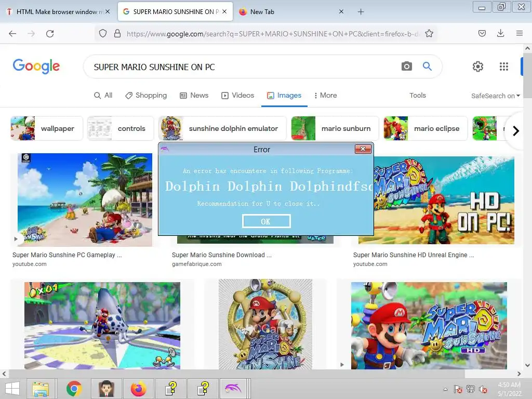
Task: Click the network tray icon
Action: [471, 389]
